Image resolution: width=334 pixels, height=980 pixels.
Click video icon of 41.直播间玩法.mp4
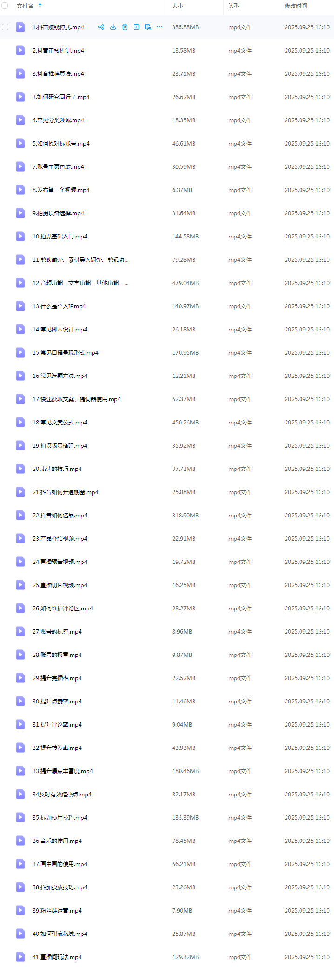tap(20, 957)
